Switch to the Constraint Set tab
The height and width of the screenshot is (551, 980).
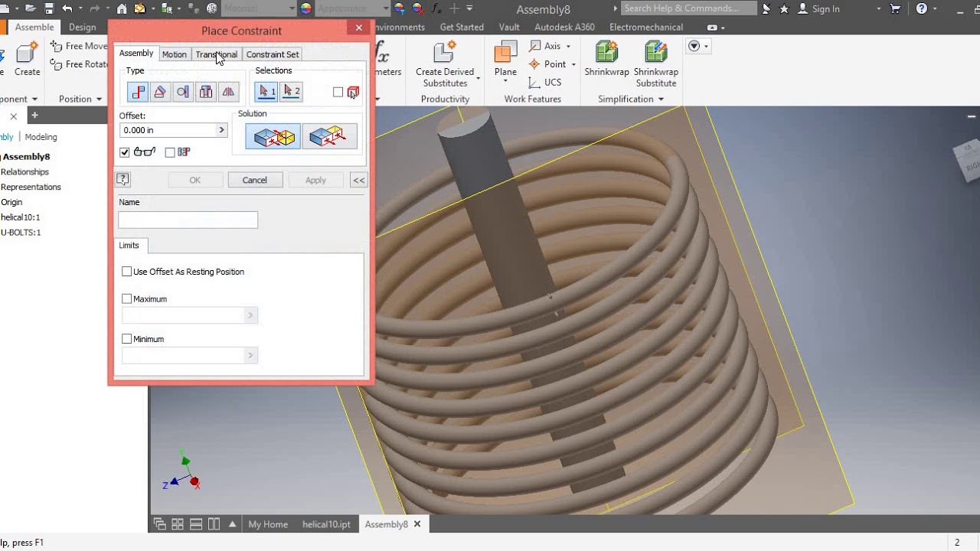273,54
